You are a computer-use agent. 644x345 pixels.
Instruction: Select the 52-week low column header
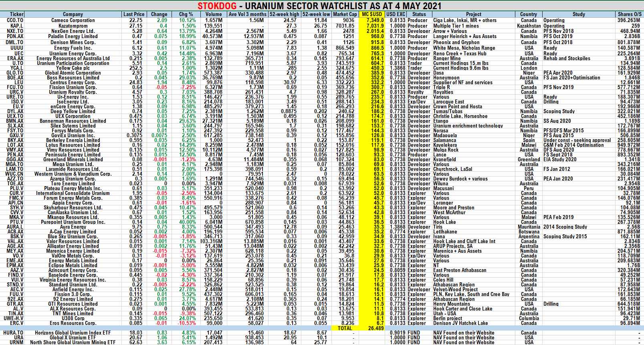pos(316,14)
